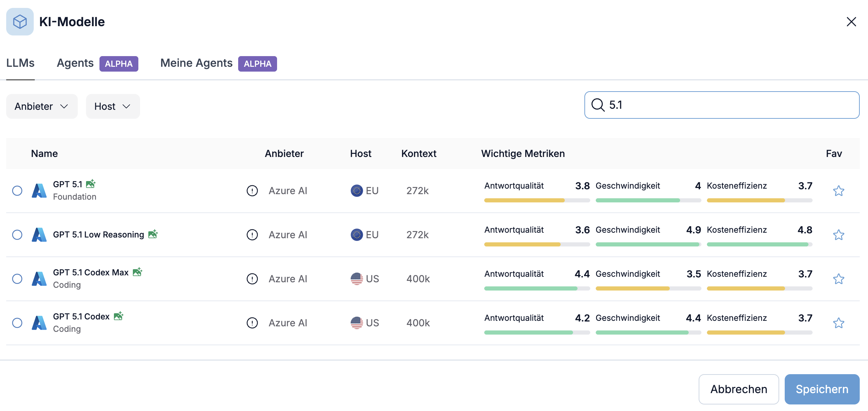Viewport: 868px width, 411px height.
Task: Star the GPT 5.1 Low Reasoning model
Action: click(838, 235)
